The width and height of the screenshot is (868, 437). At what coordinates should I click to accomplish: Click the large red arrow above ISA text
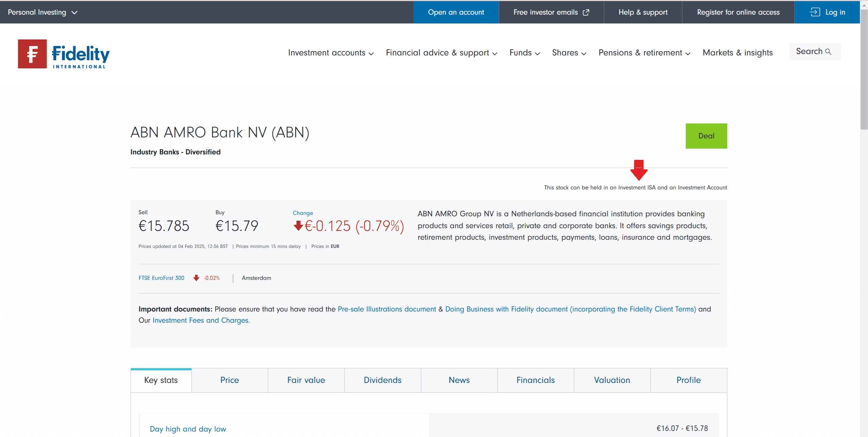pyautogui.click(x=639, y=170)
